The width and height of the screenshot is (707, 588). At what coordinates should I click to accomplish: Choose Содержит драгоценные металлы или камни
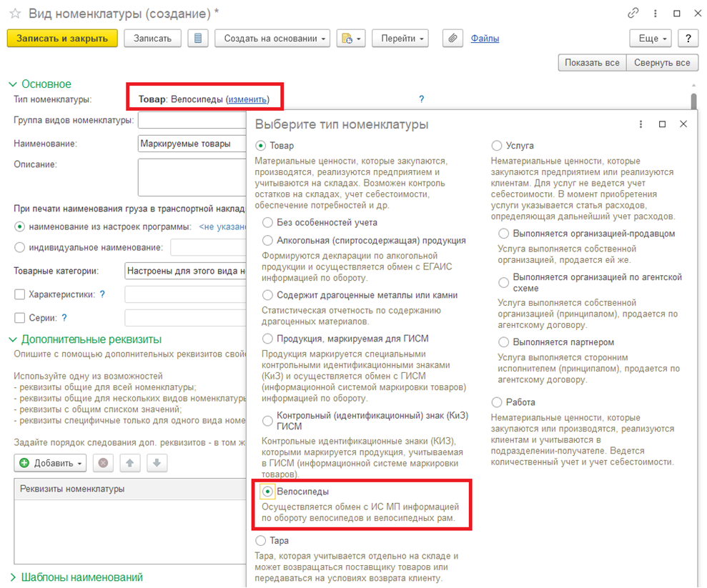(x=268, y=295)
